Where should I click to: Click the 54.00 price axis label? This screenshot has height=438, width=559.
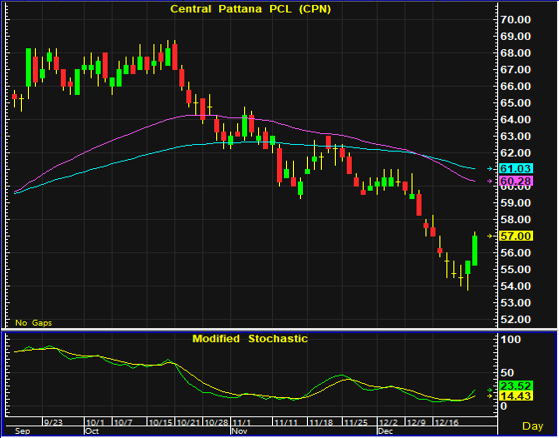point(516,286)
